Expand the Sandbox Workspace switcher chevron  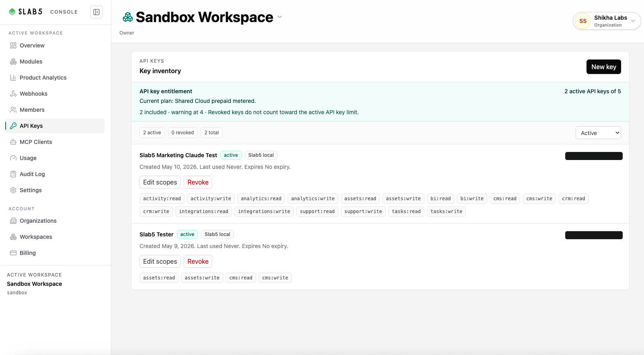[x=280, y=17]
